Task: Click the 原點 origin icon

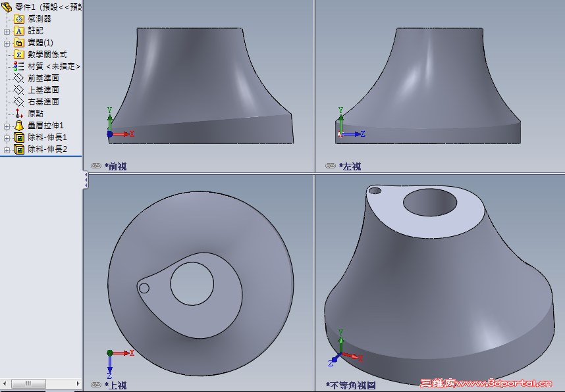Action: (18, 114)
